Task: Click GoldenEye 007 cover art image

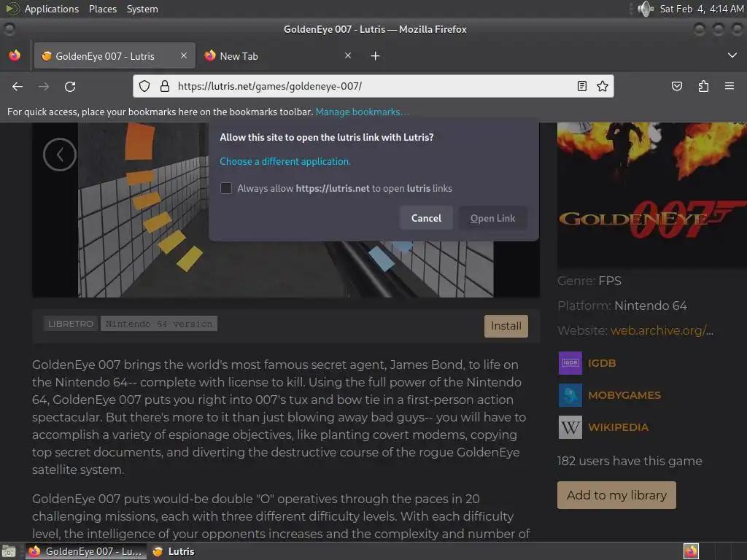Action: tap(652, 194)
